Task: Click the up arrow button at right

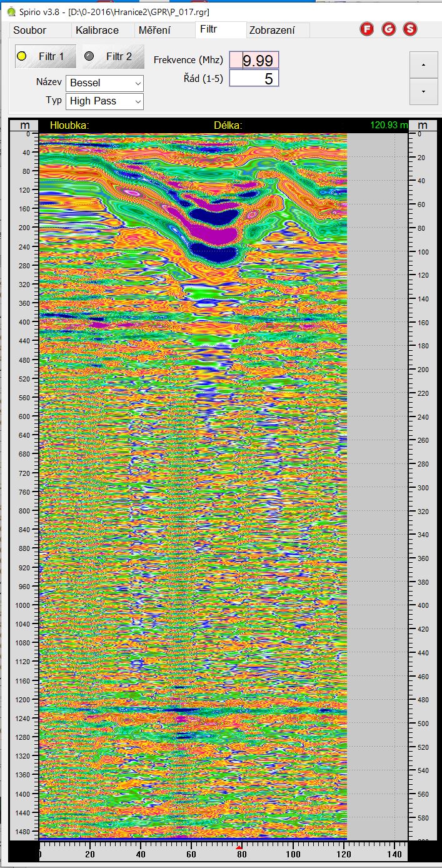Action: coord(424,65)
